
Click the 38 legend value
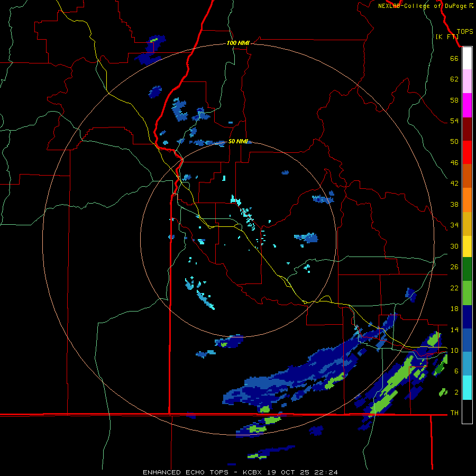[x=454, y=204]
